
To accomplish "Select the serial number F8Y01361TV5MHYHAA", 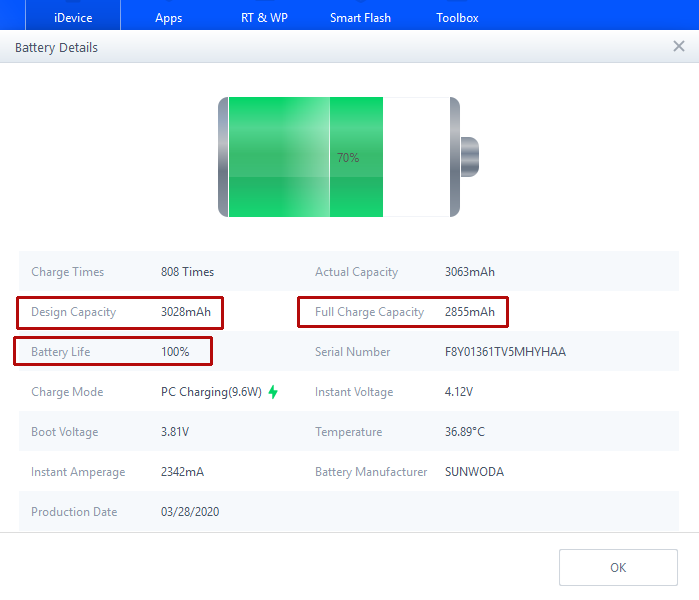I will (505, 352).
